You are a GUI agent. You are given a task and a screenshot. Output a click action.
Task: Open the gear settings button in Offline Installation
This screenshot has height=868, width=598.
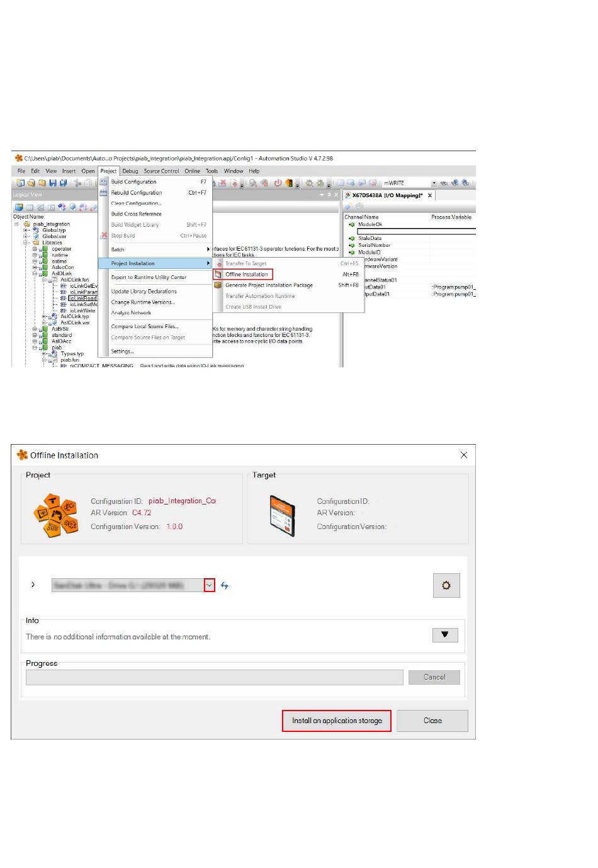[x=446, y=585]
